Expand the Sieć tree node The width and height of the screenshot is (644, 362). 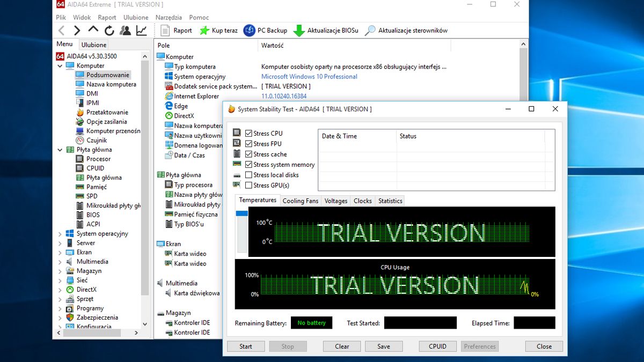[x=60, y=280]
